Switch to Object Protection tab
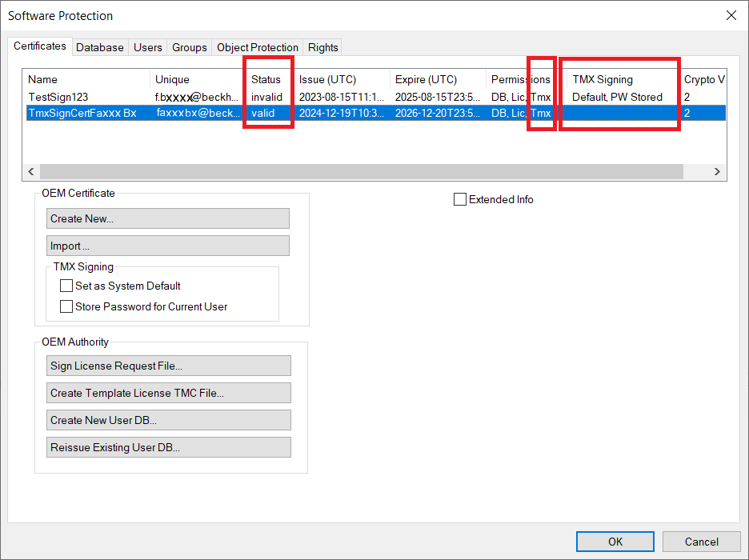This screenshot has height=560, width=749. [258, 47]
